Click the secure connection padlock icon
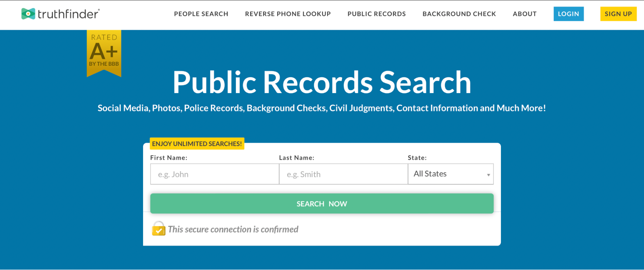 coord(159,228)
